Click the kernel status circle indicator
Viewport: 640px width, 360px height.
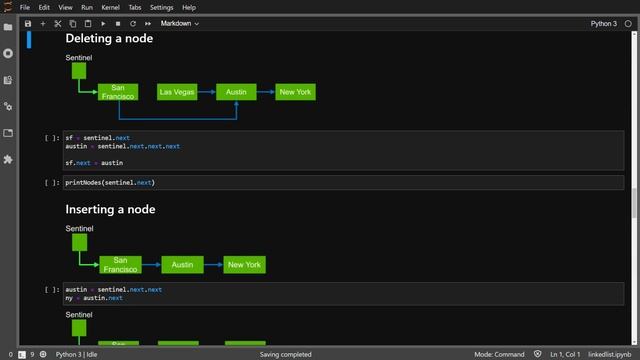pyautogui.click(x=628, y=24)
